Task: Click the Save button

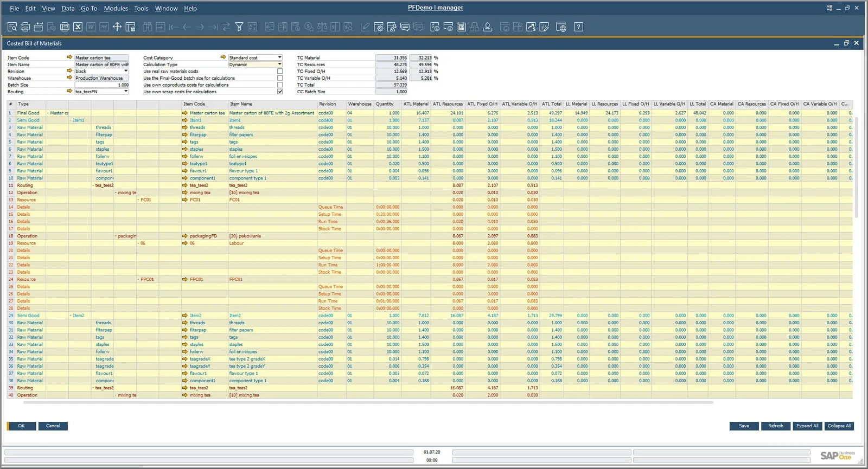Action: (744, 426)
